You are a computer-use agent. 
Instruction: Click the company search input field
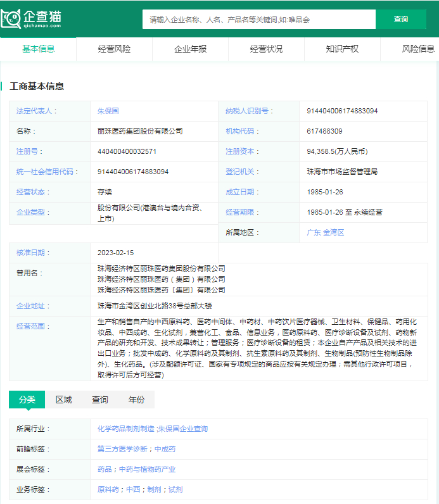258,20
